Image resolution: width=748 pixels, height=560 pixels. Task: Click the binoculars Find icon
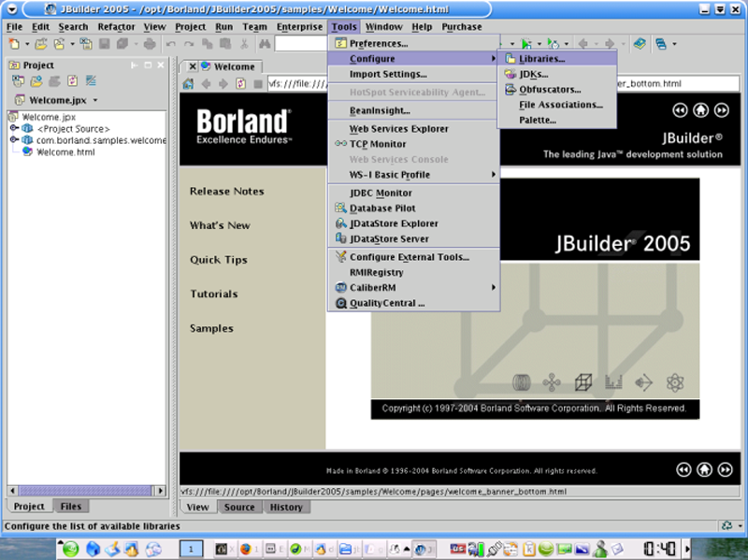click(265, 44)
